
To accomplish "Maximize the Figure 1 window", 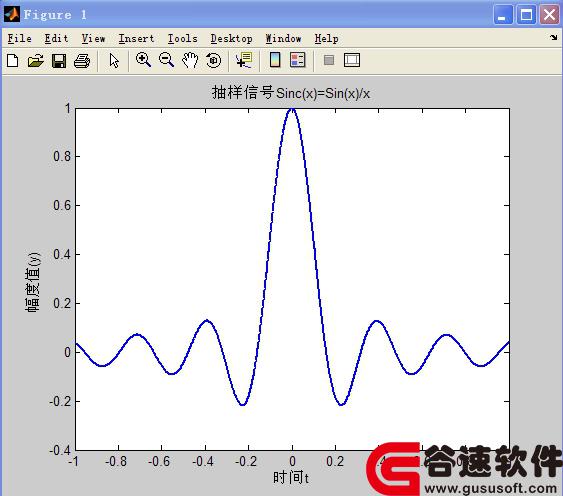I will [x=526, y=15].
